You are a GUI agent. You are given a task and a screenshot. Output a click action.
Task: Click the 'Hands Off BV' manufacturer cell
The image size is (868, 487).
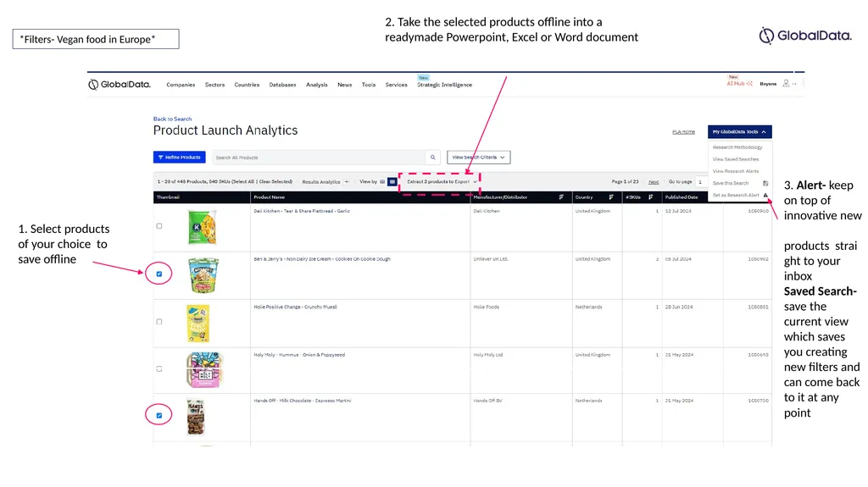(x=487, y=401)
